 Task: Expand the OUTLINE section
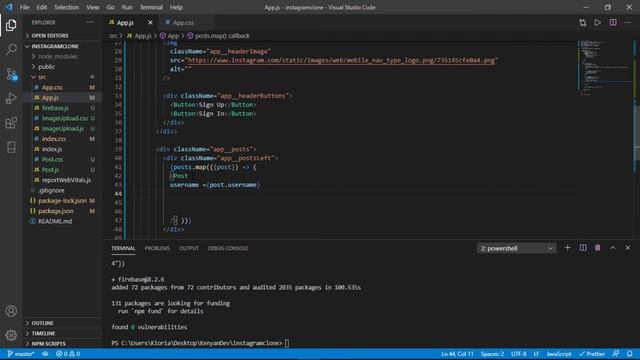[42, 323]
